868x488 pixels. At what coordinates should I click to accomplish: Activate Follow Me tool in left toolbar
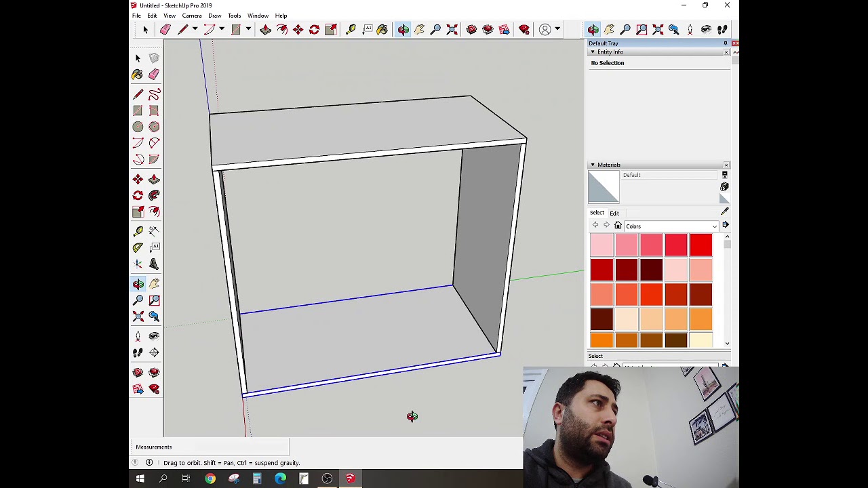pyautogui.click(x=154, y=195)
